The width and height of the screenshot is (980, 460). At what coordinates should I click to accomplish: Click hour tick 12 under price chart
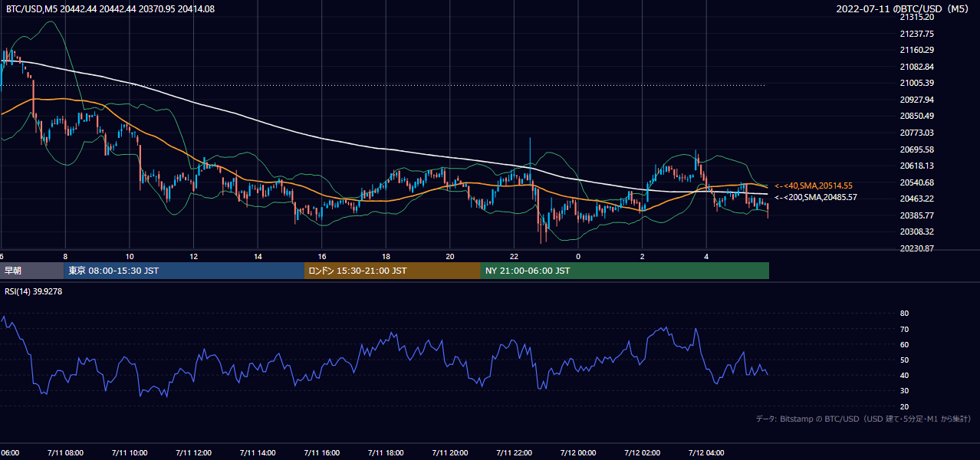[193, 257]
